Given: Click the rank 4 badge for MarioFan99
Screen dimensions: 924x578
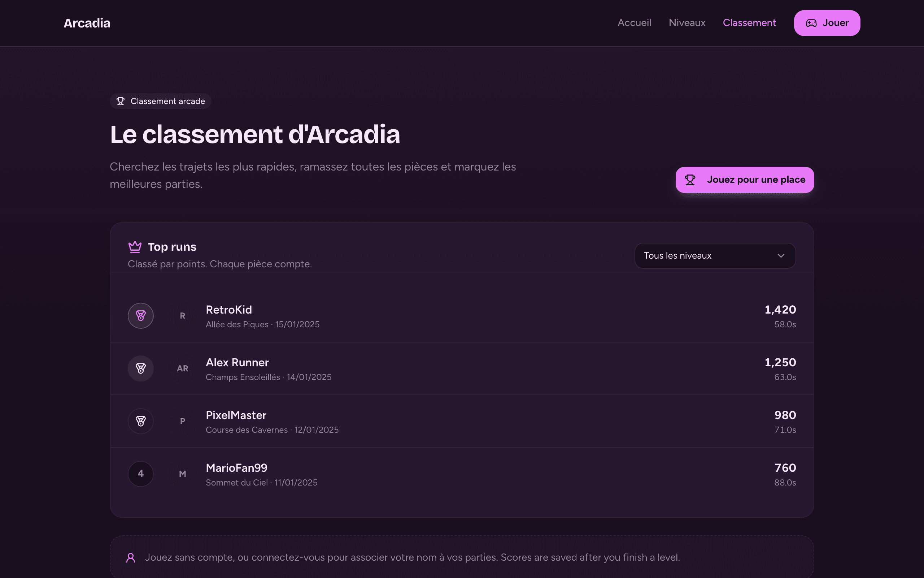Looking at the screenshot, I should pos(140,474).
